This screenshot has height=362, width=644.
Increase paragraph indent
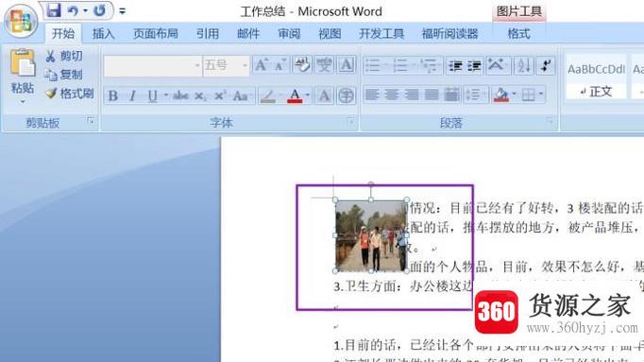tap(473, 66)
